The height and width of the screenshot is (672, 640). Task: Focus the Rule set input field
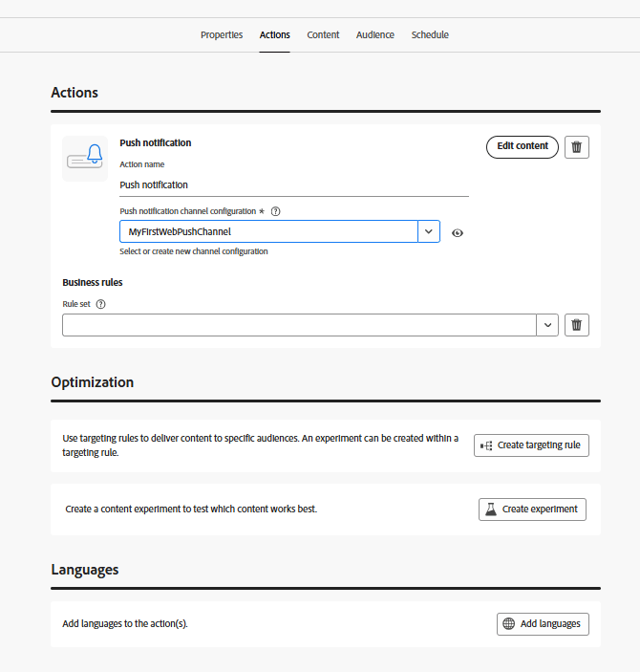(x=299, y=325)
